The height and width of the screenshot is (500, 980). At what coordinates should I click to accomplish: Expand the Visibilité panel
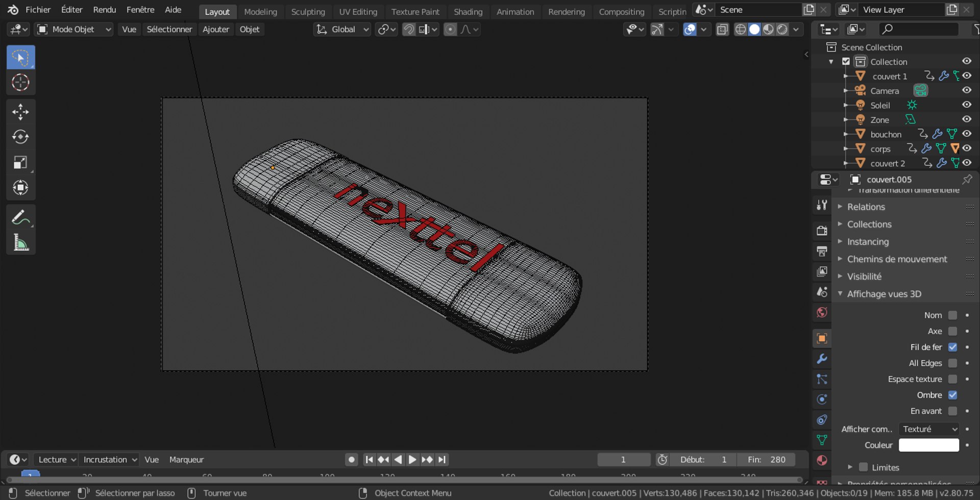[x=864, y=276]
